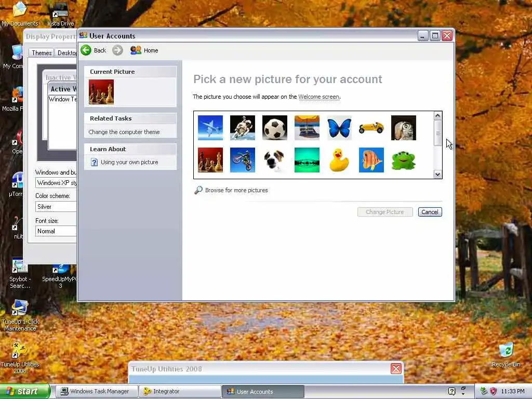Select the chess pieces picture in the list
Image resolution: width=532 pixels, height=399 pixels.
[210, 160]
